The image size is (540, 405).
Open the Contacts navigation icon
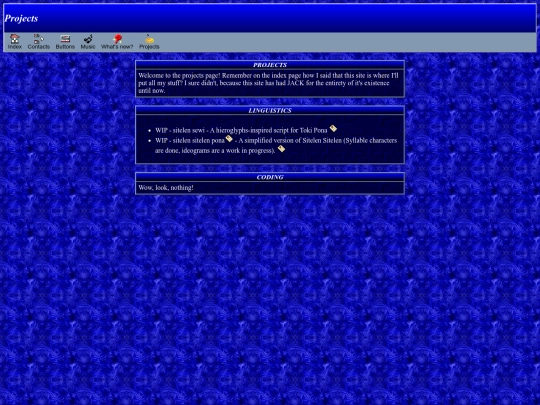pyautogui.click(x=39, y=38)
